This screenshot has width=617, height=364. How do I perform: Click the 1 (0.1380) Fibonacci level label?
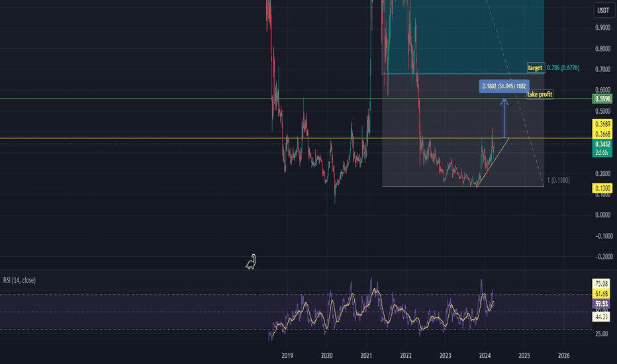558,180
